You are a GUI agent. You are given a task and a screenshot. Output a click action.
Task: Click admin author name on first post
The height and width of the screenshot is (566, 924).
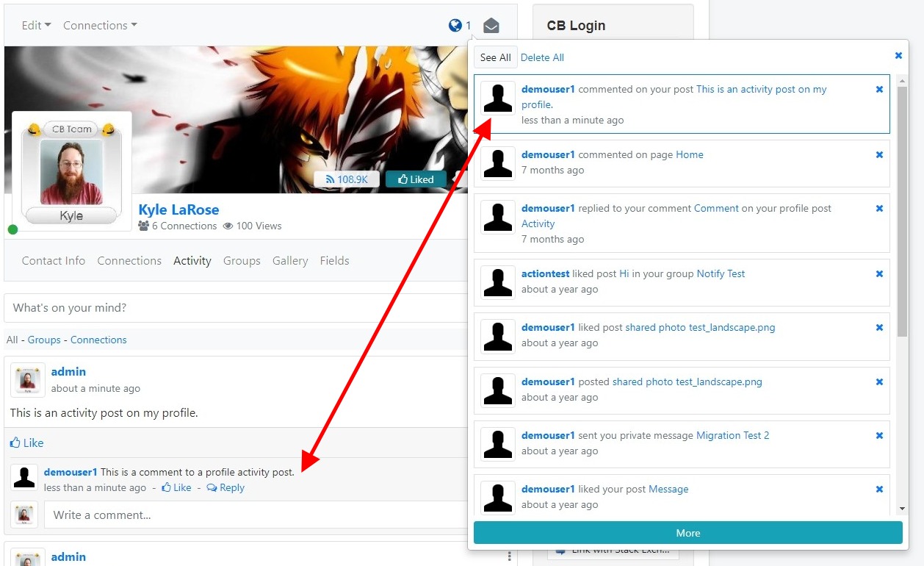pos(68,371)
